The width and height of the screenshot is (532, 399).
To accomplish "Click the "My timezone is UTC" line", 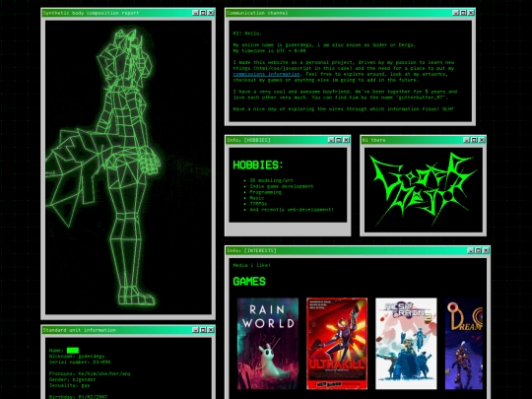I will click(269, 50).
